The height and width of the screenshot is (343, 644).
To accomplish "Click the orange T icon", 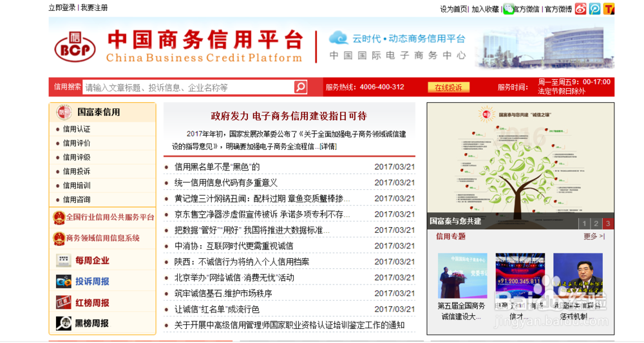I will (609, 8).
